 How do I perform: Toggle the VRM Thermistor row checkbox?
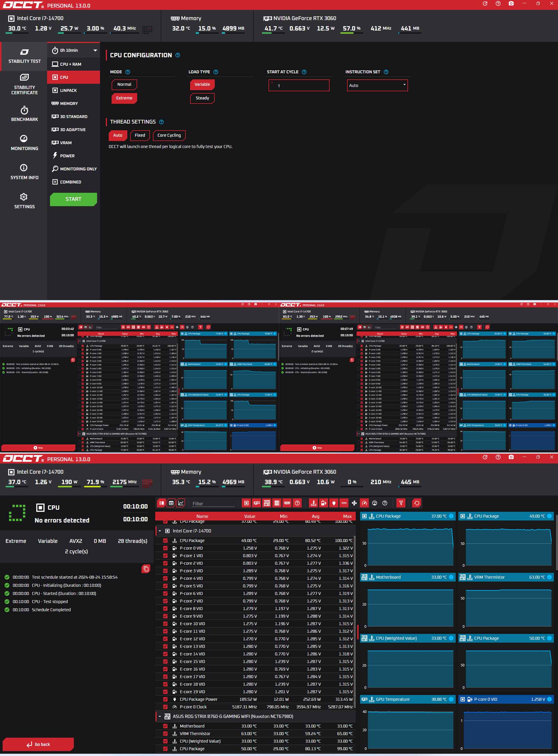tap(165, 733)
